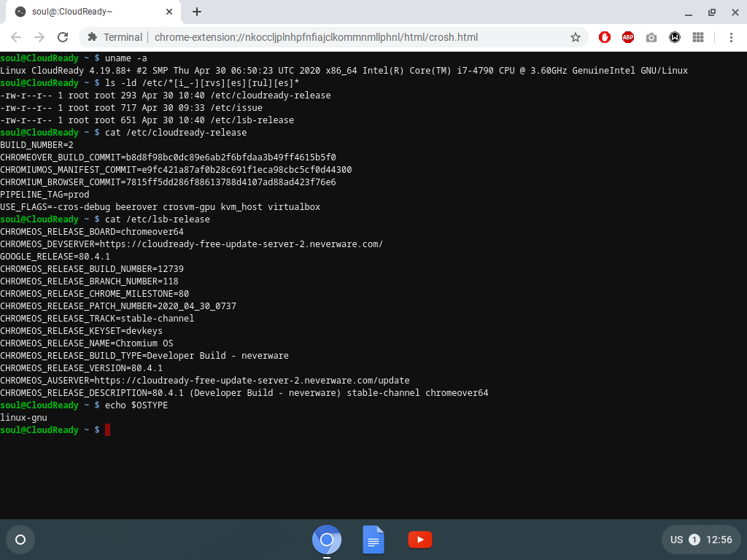Click the CHROMEOS_DEVSERVER URL line
The height and width of the screenshot is (560, 747).
pos(192,244)
